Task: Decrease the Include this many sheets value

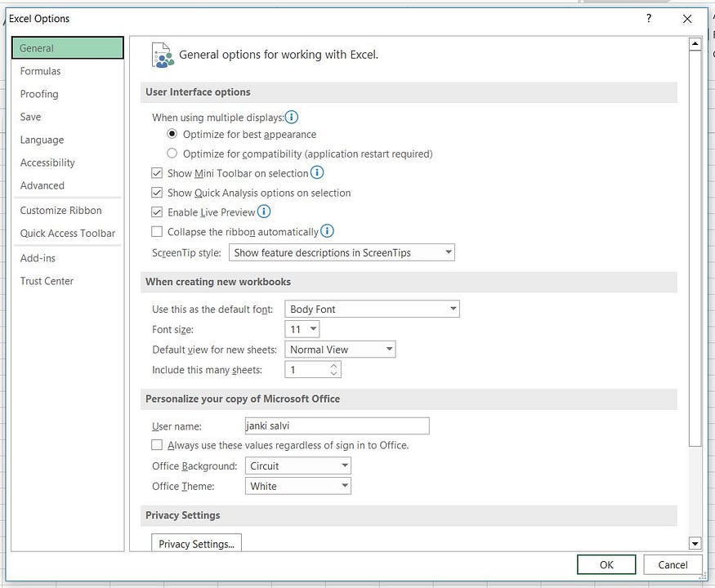Action: (333, 373)
